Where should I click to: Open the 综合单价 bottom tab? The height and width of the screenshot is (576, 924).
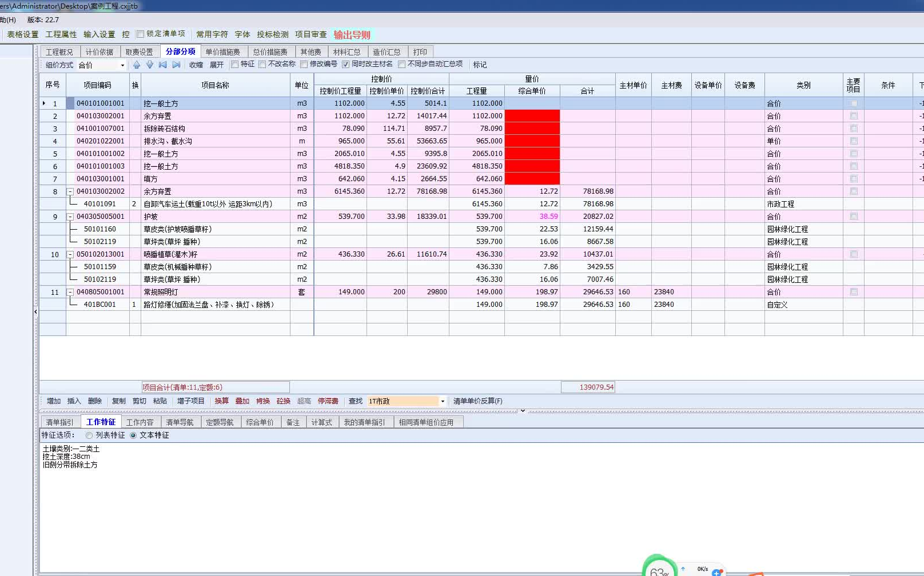click(x=260, y=422)
